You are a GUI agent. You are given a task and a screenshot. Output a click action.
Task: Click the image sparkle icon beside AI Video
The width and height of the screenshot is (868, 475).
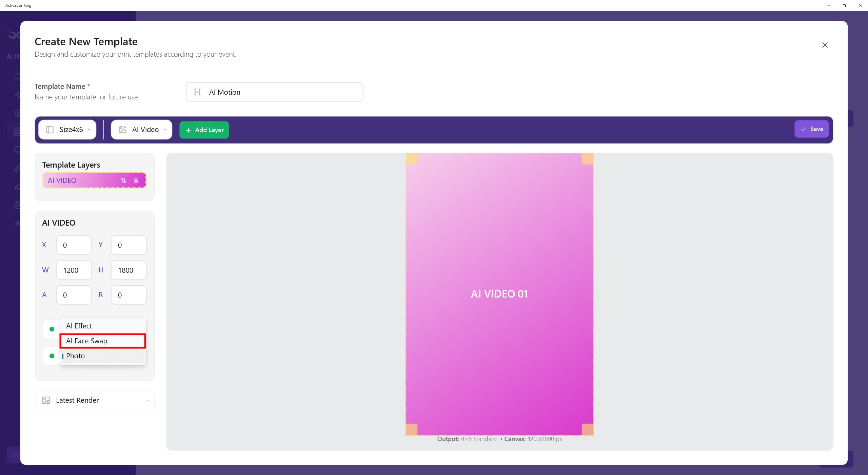tap(122, 130)
